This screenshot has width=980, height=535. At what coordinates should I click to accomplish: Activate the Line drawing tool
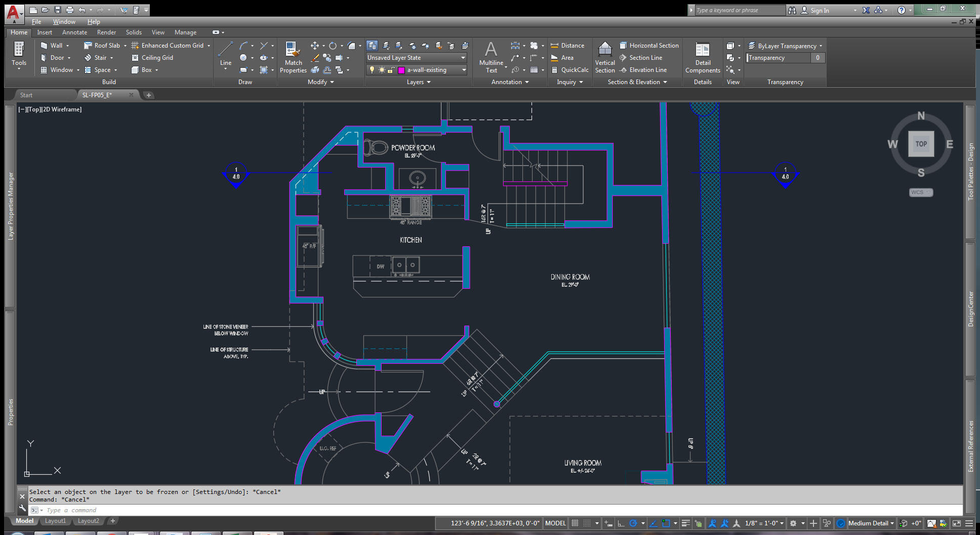pos(226,54)
